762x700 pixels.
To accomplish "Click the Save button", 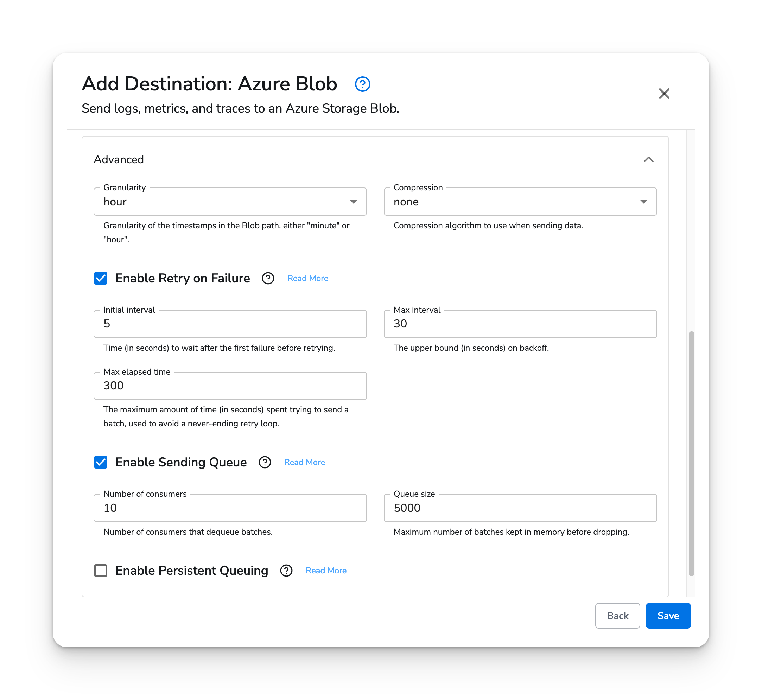I will coord(668,616).
